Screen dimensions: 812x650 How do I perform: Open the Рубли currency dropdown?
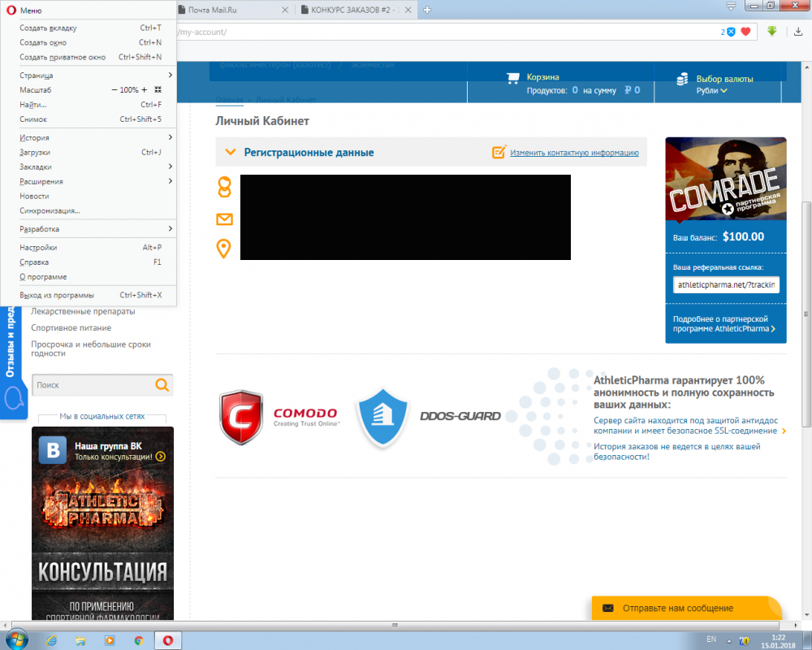pyautogui.click(x=711, y=90)
